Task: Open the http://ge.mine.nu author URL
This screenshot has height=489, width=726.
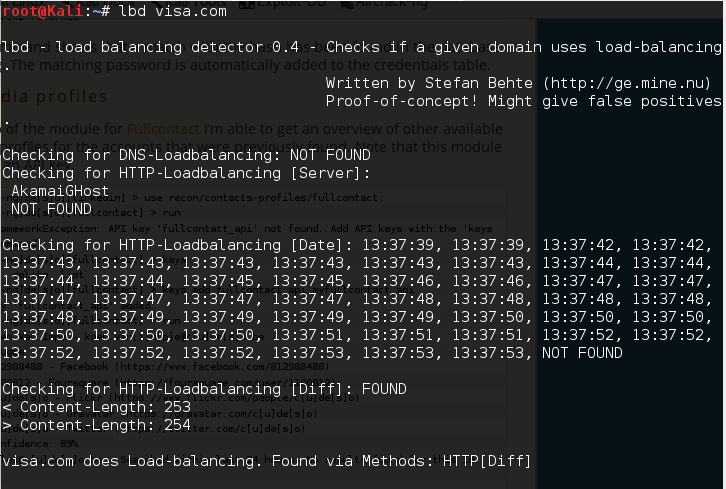Action: tap(626, 83)
